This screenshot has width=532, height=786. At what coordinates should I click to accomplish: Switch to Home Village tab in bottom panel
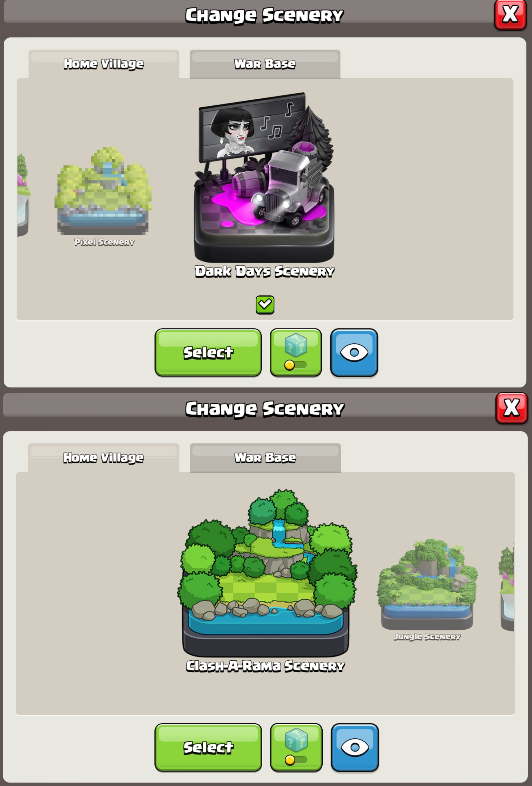pyautogui.click(x=103, y=458)
